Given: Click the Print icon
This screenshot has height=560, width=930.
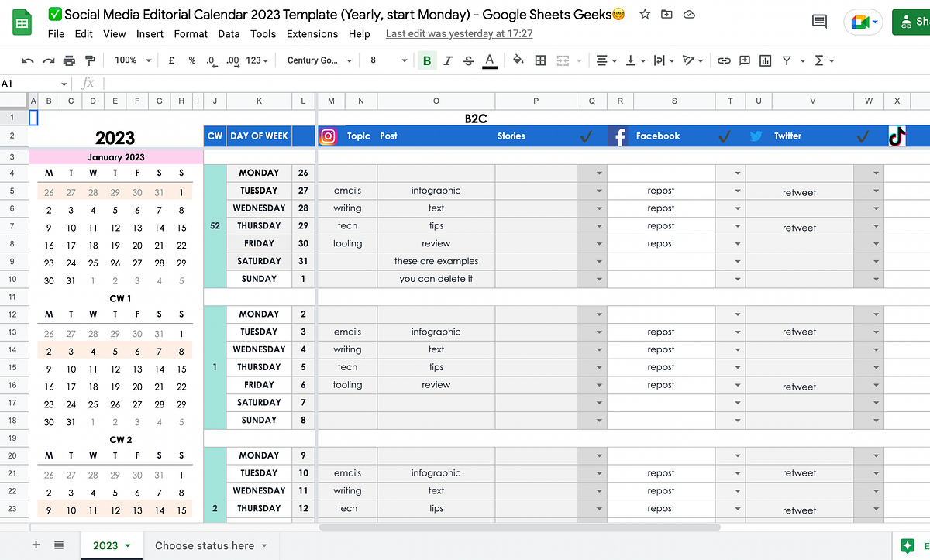Looking at the screenshot, I should (x=68, y=60).
